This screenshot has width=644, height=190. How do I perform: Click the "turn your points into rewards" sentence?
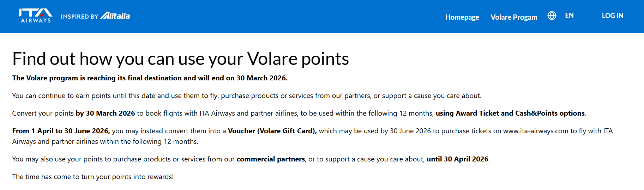click(x=93, y=177)
